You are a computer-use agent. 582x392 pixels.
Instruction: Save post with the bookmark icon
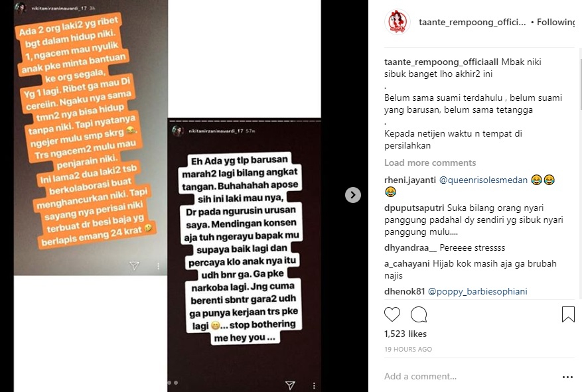pos(568,314)
